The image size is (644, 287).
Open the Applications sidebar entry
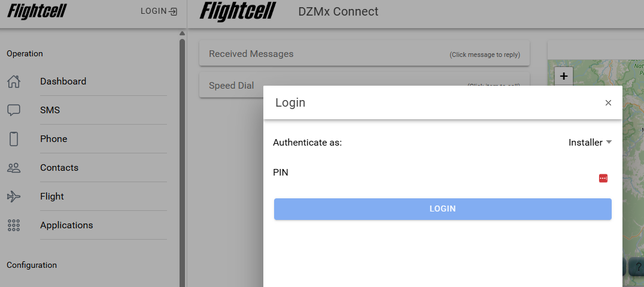(x=66, y=225)
